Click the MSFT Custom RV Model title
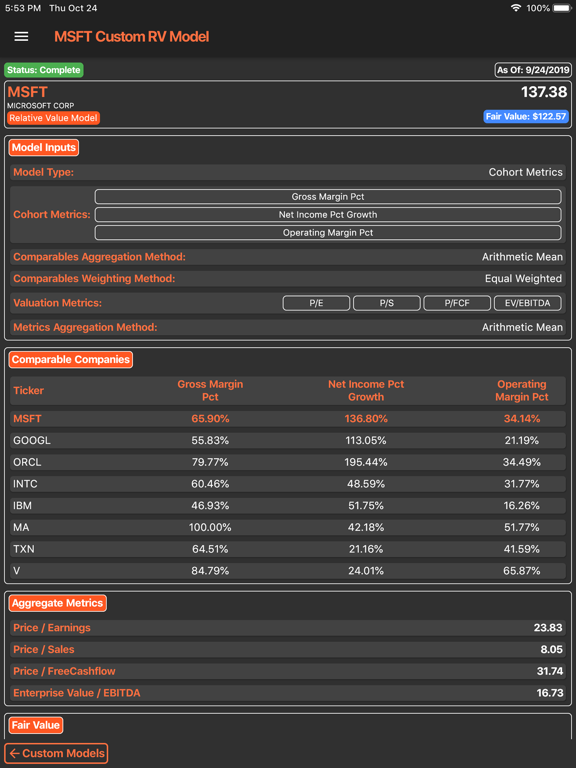The width and height of the screenshot is (576, 768). tap(131, 37)
